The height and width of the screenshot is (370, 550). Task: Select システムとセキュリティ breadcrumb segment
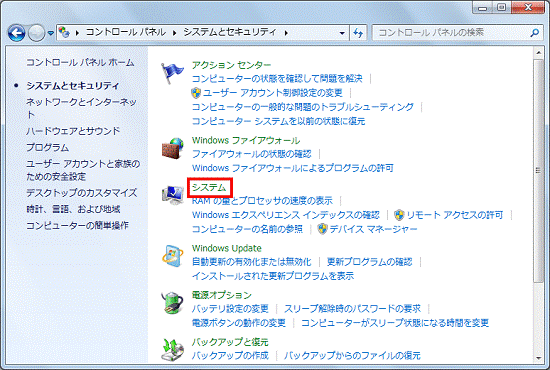(x=230, y=32)
